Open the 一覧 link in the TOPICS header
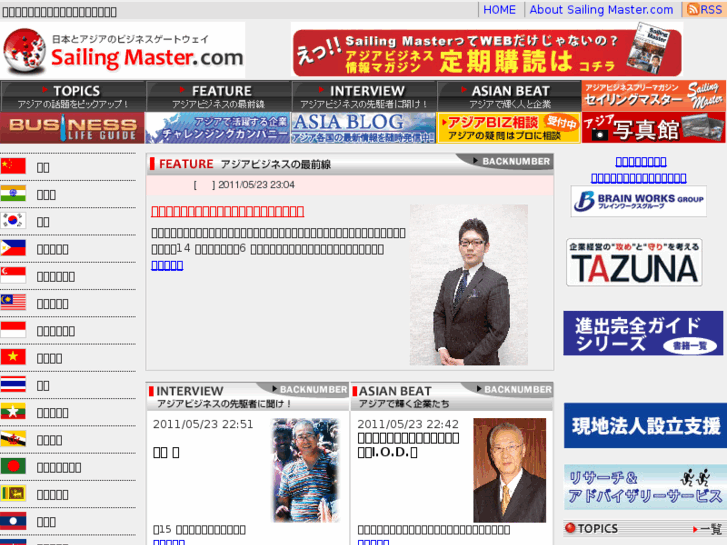This screenshot has height=545, width=727. coord(708,529)
